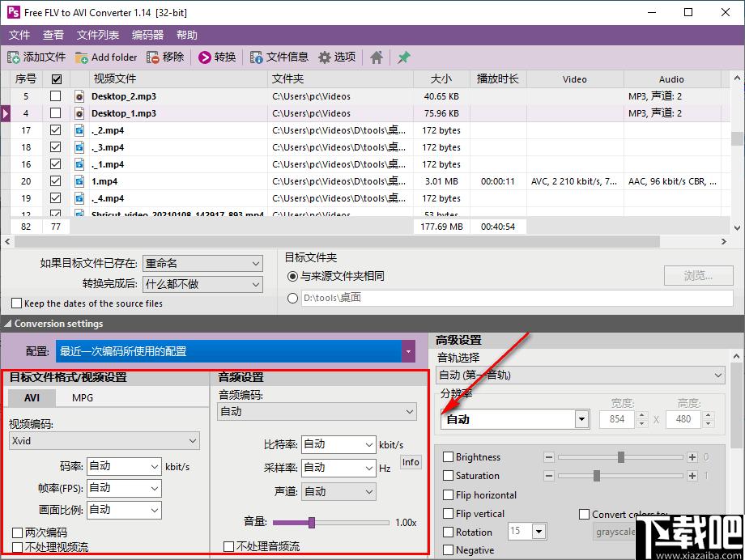This screenshot has width=745, height=560.
Task: Click the minus icon of the Brightness slider
Action: (549, 457)
